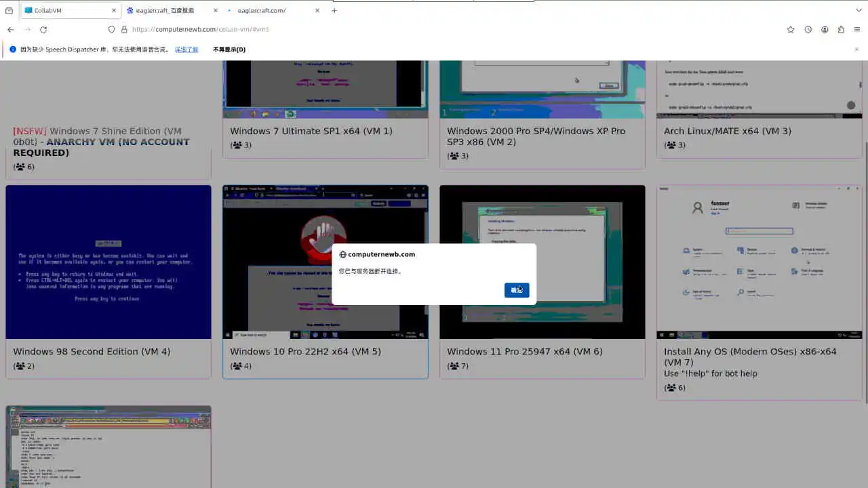868x488 pixels.
Task: Open the Firefox account icon
Action: pyautogui.click(x=825, y=30)
